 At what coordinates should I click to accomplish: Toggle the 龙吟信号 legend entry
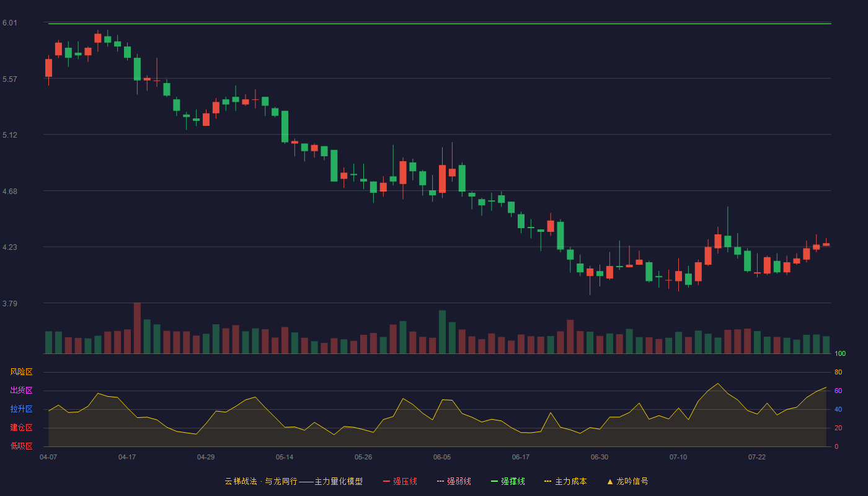(627, 481)
